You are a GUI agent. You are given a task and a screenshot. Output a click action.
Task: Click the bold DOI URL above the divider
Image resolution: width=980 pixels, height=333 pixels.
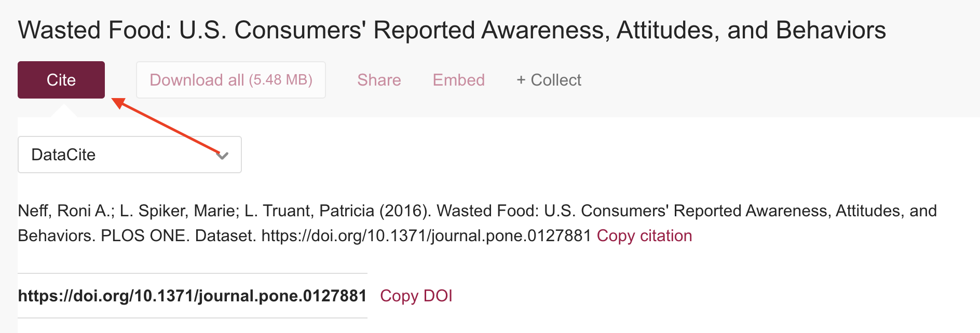click(192, 296)
